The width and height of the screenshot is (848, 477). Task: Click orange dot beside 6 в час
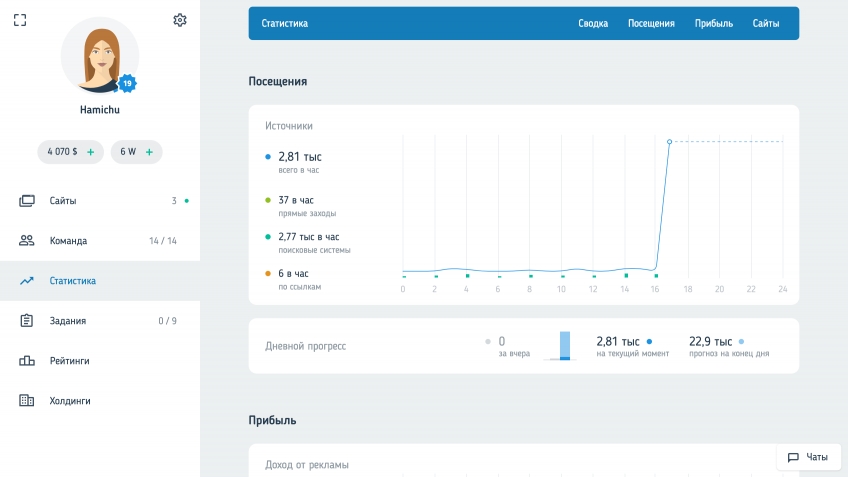click(268, 274)
